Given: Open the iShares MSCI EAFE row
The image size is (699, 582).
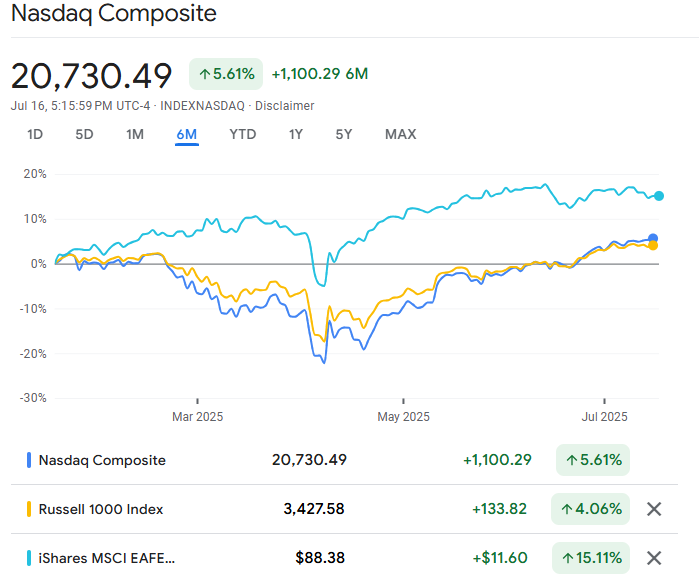Looking at the screenshot, I should [344, 558].
